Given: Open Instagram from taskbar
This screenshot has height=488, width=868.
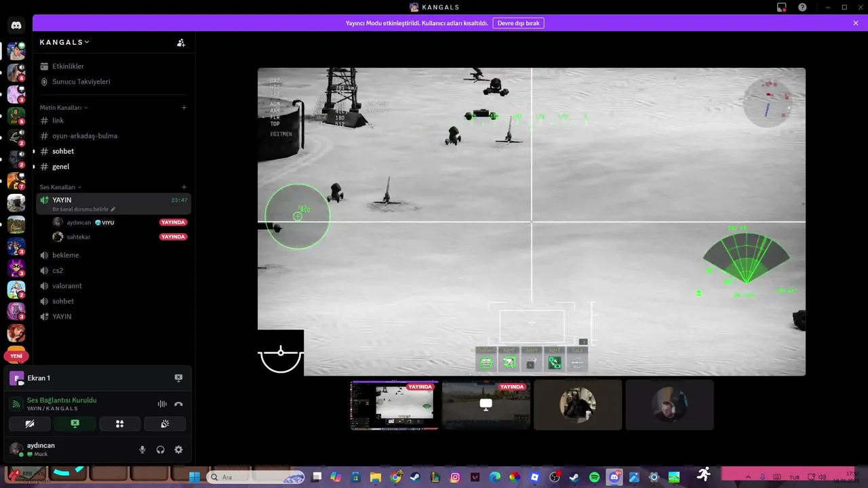Looking at the screenshot, I should tap(455, 477).
